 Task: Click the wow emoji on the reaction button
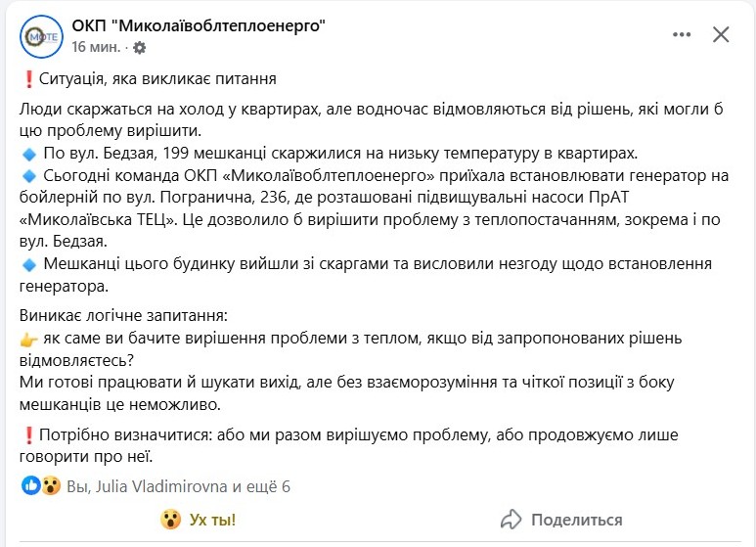coord(169,520)
